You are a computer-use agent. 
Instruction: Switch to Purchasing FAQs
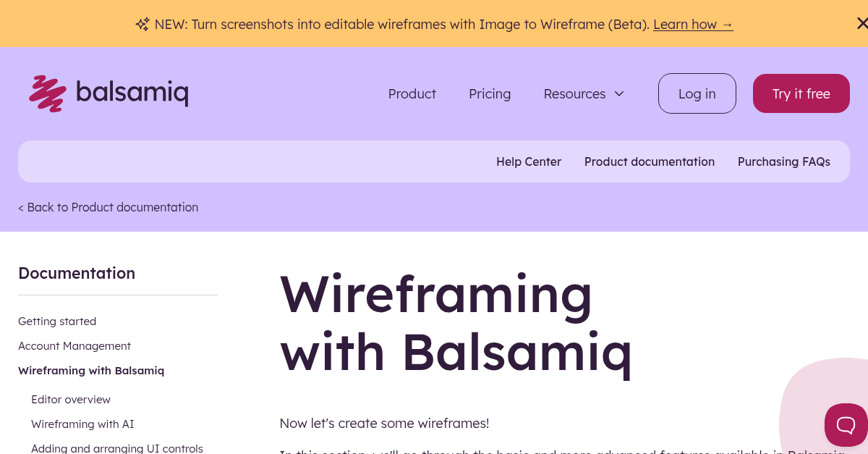click(784, 161)
